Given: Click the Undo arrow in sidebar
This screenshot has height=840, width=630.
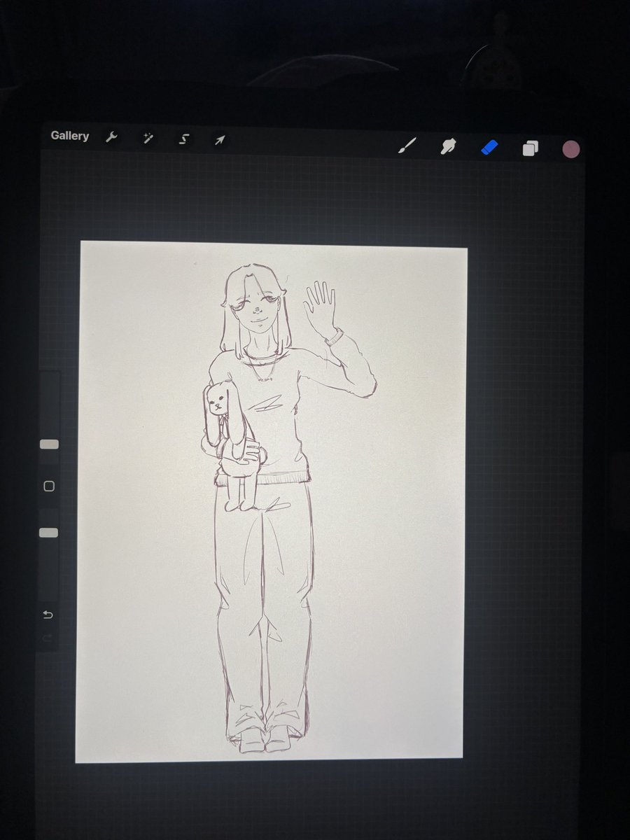Looking at the screenshot, I should click(x=48, y=615).
